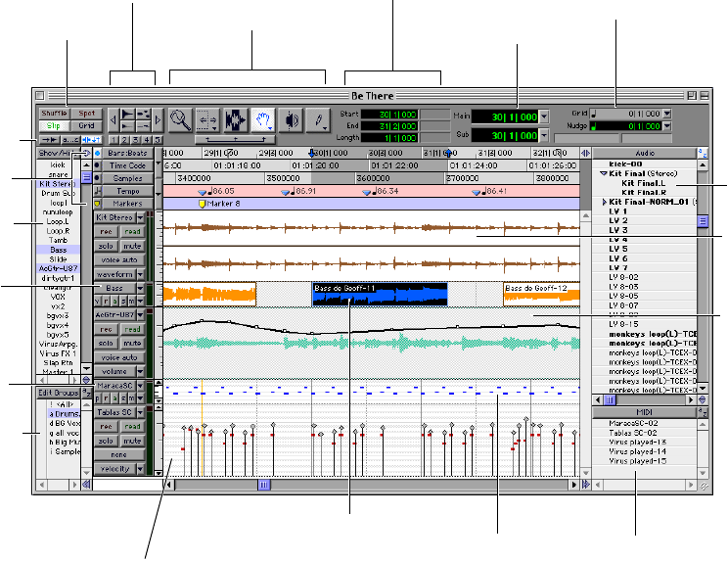Open the Nudge value dropdown
Image resolution: width=728 pixels, height=561 pixels.
[666, 126]
